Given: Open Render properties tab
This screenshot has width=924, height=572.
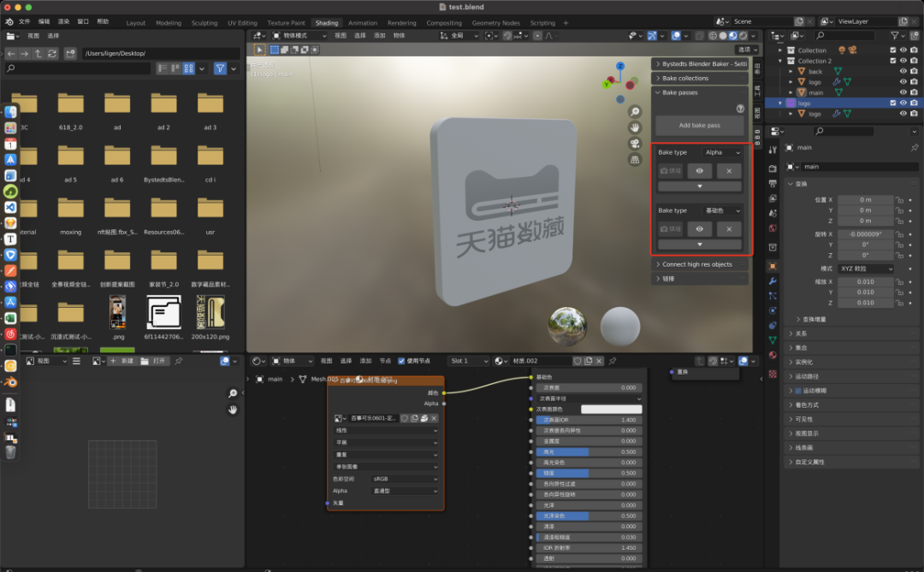Looking at the screenshot, I should click(x=773, y=168).
